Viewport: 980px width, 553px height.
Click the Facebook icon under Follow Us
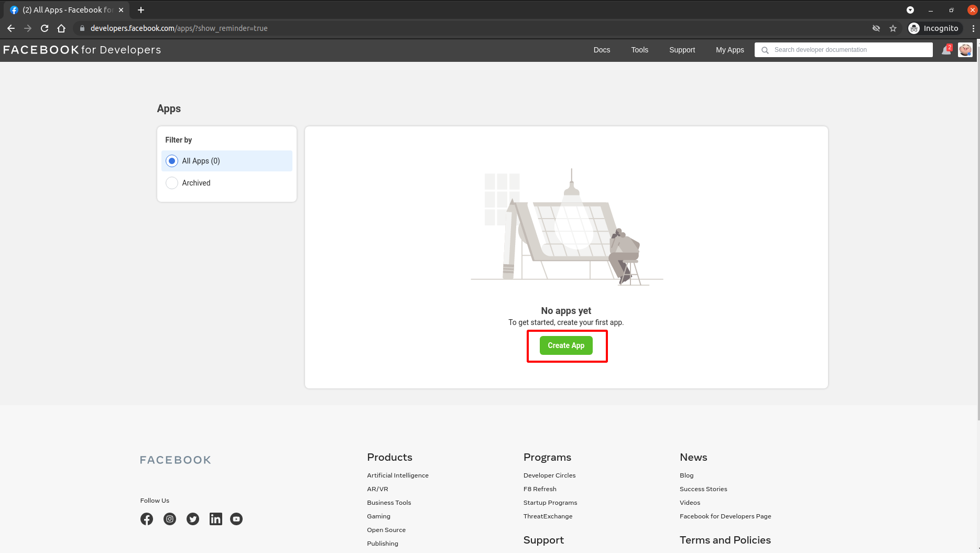coord(147,519)
